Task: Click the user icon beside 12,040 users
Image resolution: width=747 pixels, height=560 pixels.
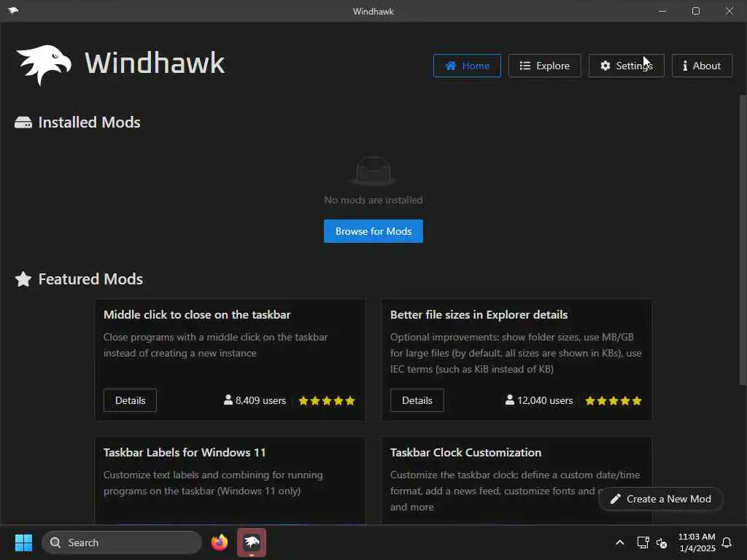Action: 510,400
